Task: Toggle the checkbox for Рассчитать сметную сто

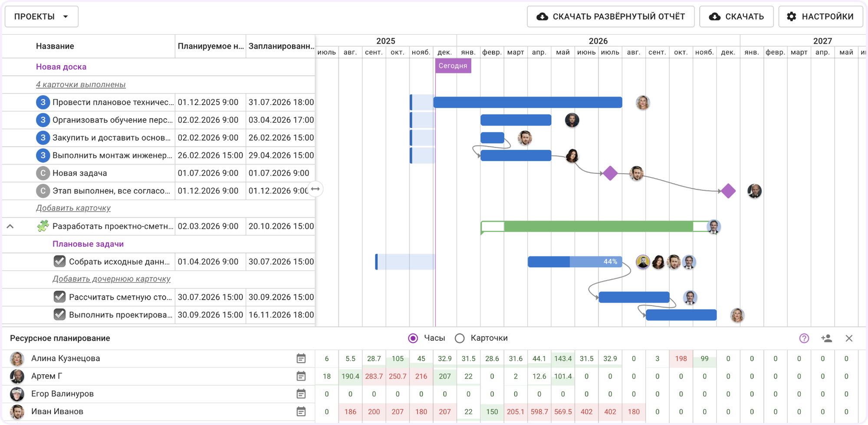Action: click(59, 297)
